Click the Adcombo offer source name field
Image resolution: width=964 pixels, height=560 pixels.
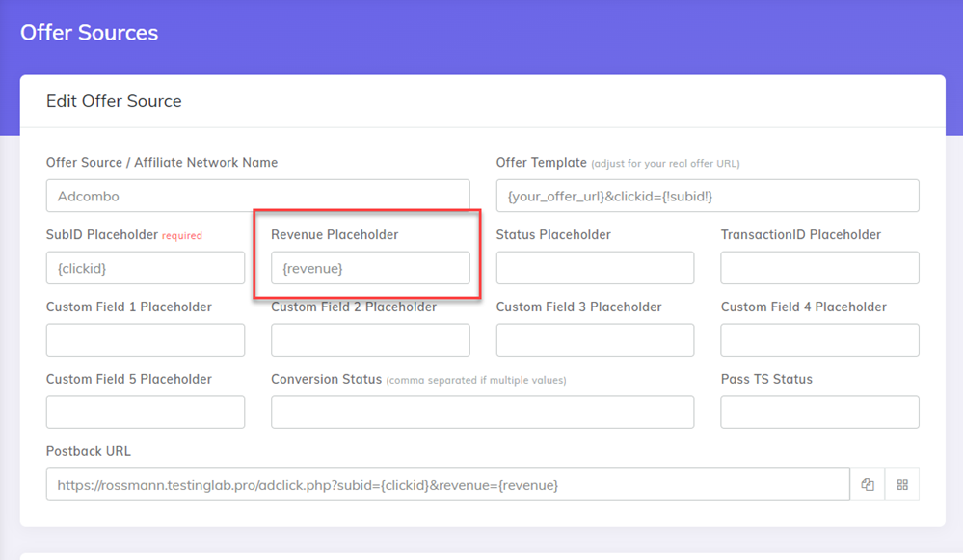coord(256,196)
